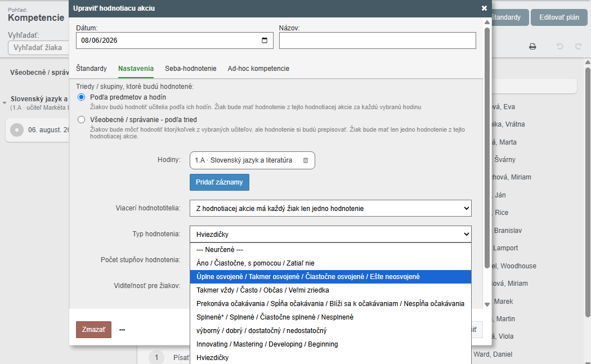Click the undo arrow icon in the background toolbar
Image resolution: width=591 pixels, height=364 pixels.
pos(559,46)
